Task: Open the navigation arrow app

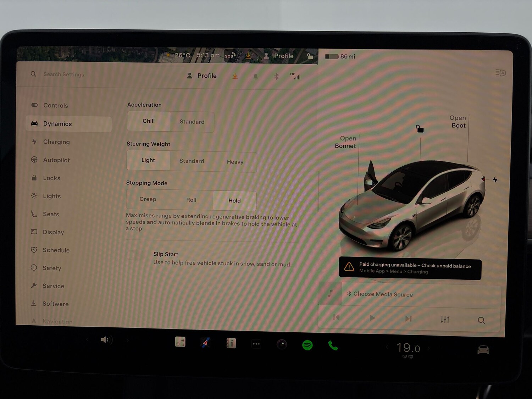Action: pyautogui.click(x=205, y=343)
